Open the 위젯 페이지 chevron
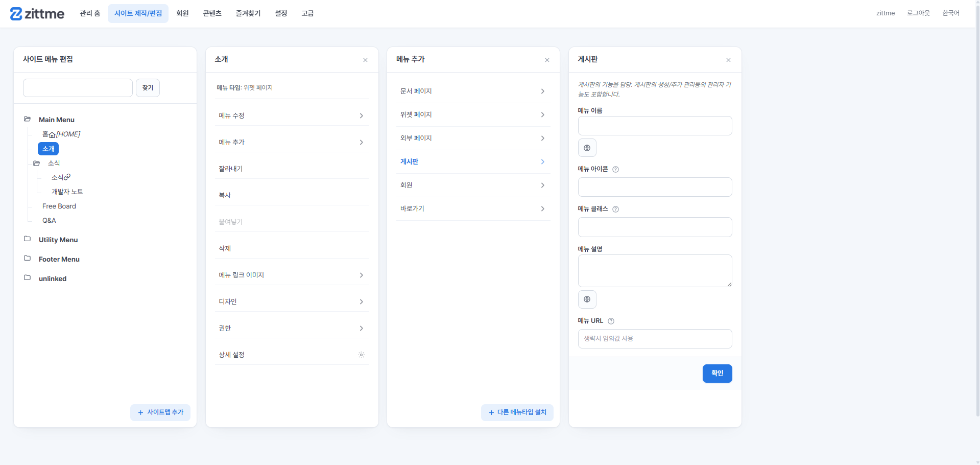980x465 pixels. click(x=542, y=115)
